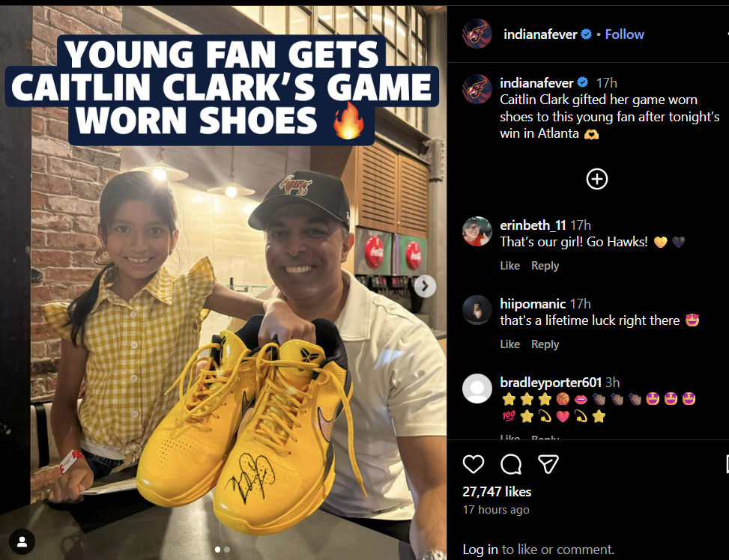
Task: Open bradleyporter601's default avatar
Action: (x=477, y=389)
